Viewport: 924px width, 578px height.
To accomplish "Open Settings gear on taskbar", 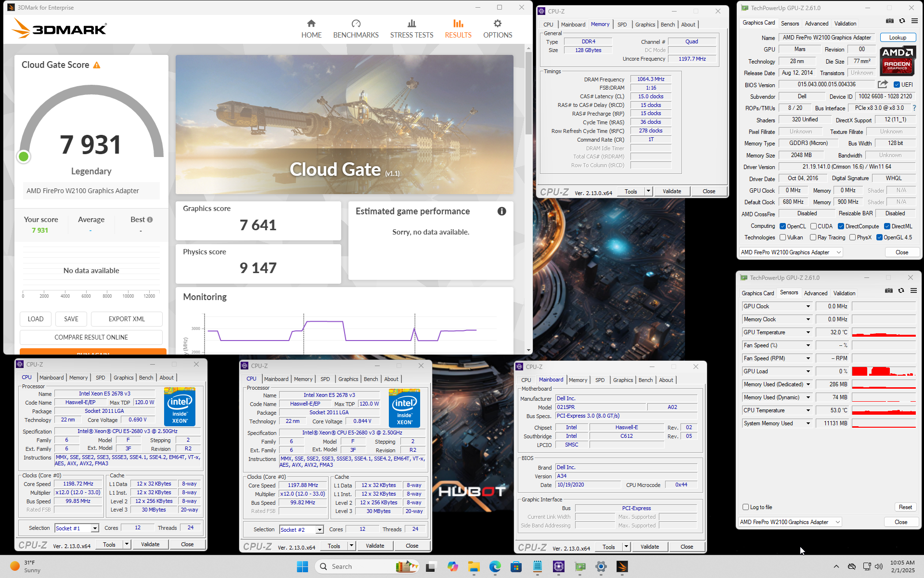I will pyautogui.click(x=601, y=566).
